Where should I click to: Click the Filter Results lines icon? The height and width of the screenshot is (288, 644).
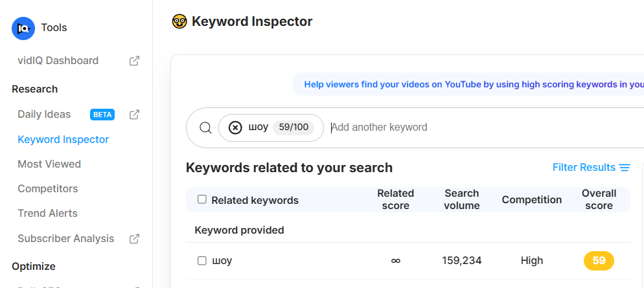[625, 168]
